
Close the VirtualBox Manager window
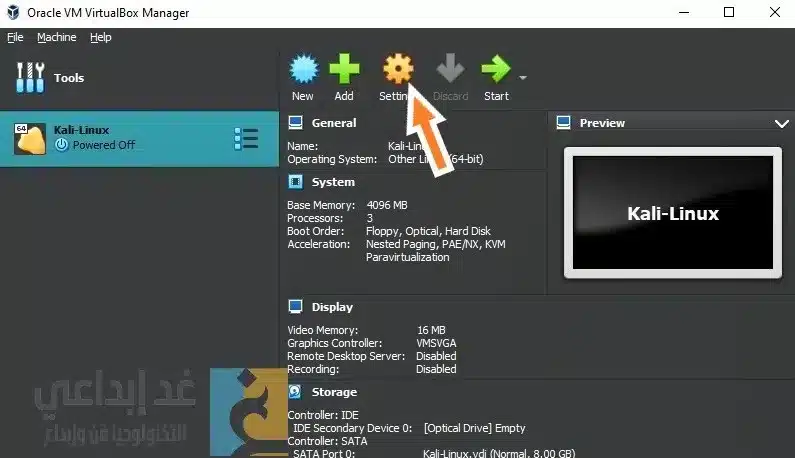[x=774, y=12]
